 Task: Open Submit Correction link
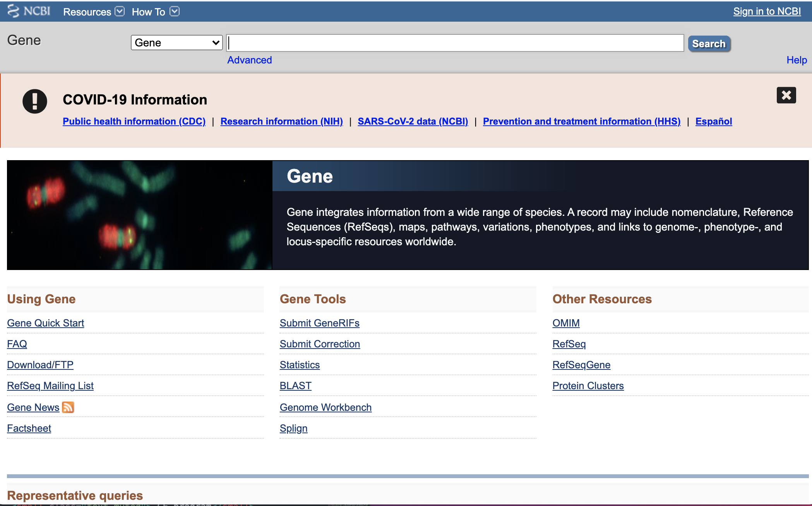pos(320,344)
